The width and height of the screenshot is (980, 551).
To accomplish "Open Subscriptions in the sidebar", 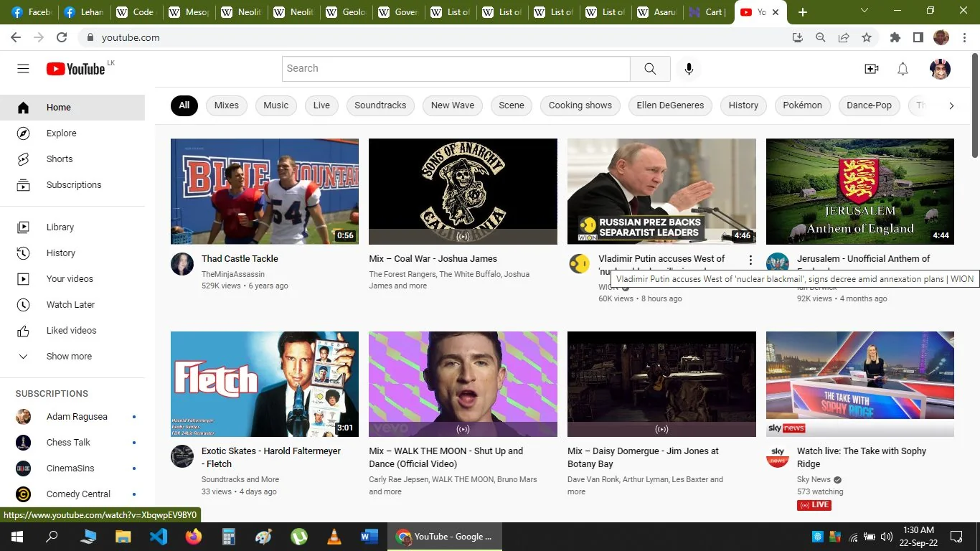I will [x=72, y=185].
